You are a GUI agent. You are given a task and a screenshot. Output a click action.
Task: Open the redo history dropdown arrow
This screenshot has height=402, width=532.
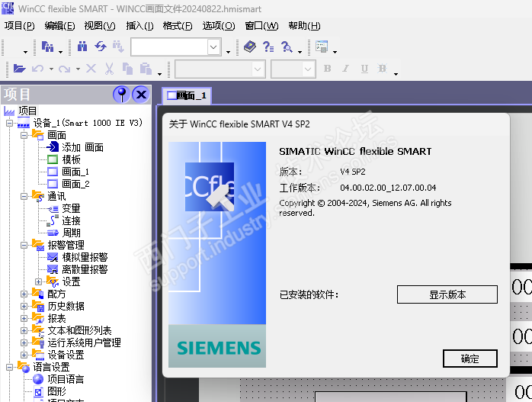(78, 69)
